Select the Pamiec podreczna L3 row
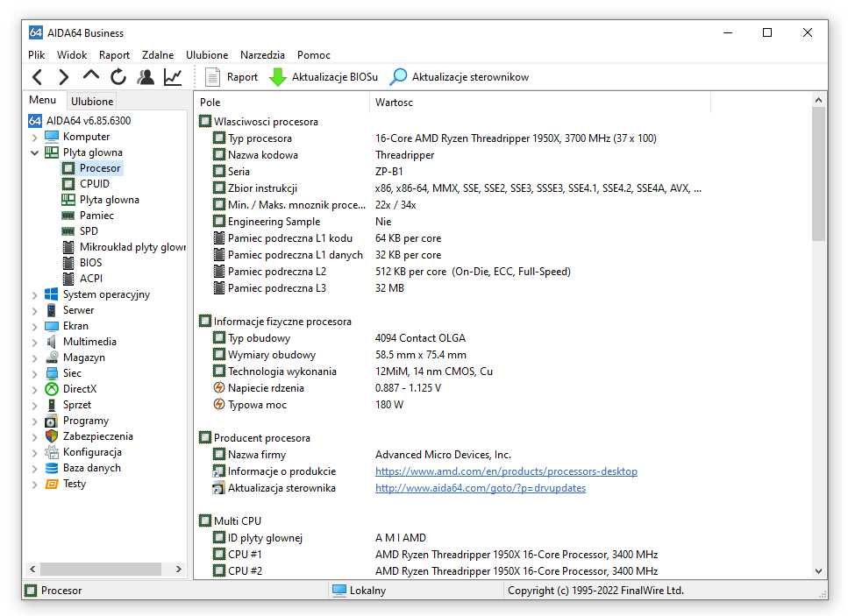The image size is (848, 616). click(454, 288)
